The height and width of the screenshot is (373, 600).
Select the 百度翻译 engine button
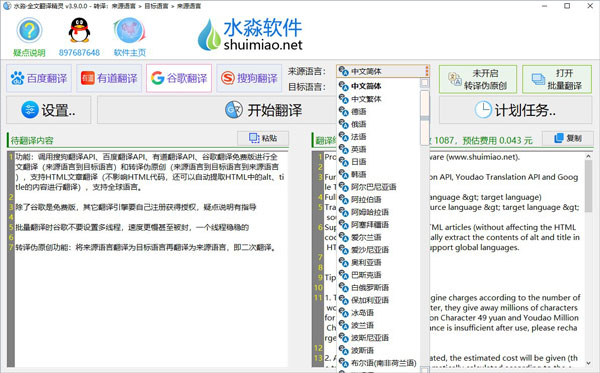39,78
